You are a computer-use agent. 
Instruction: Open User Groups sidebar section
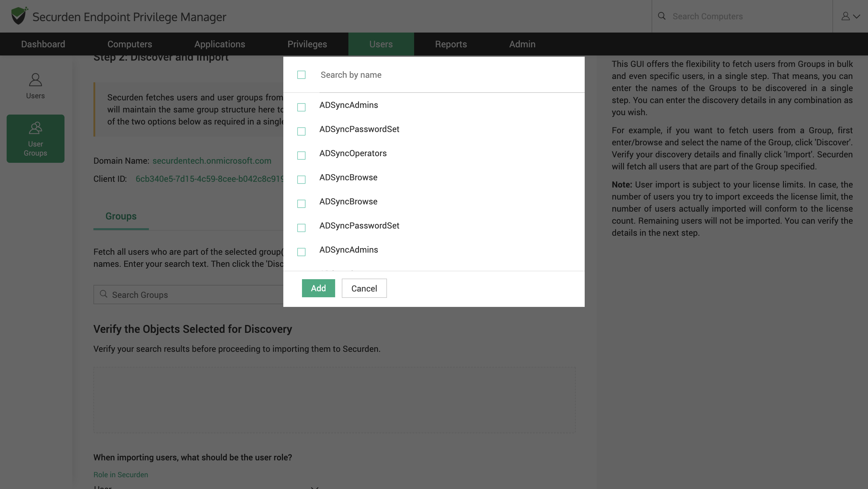pos(35,138)
